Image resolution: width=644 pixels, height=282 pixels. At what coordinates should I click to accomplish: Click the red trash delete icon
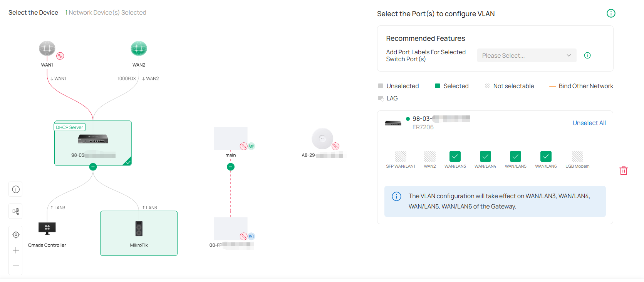click(624, 170)
